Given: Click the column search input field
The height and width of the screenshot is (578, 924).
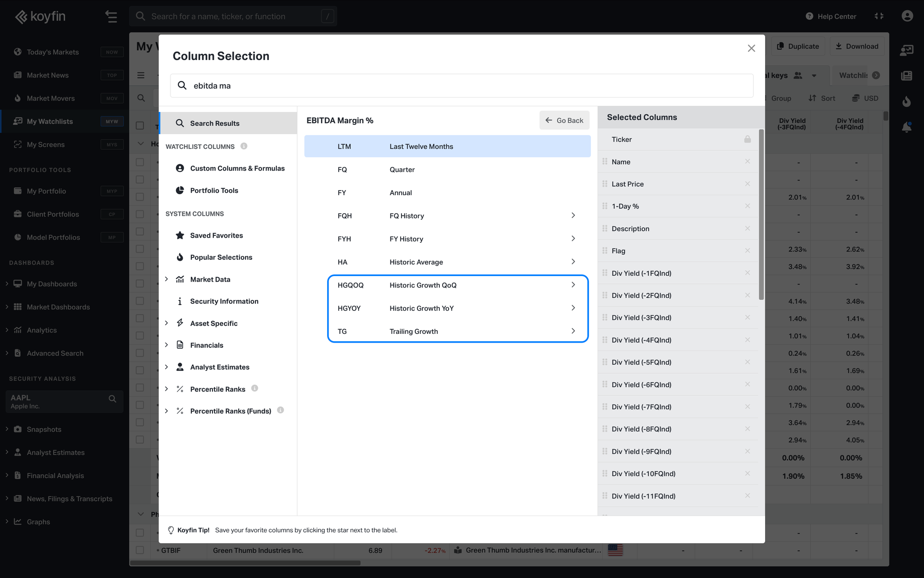Looking at the screenshot, I should [462, 86].
